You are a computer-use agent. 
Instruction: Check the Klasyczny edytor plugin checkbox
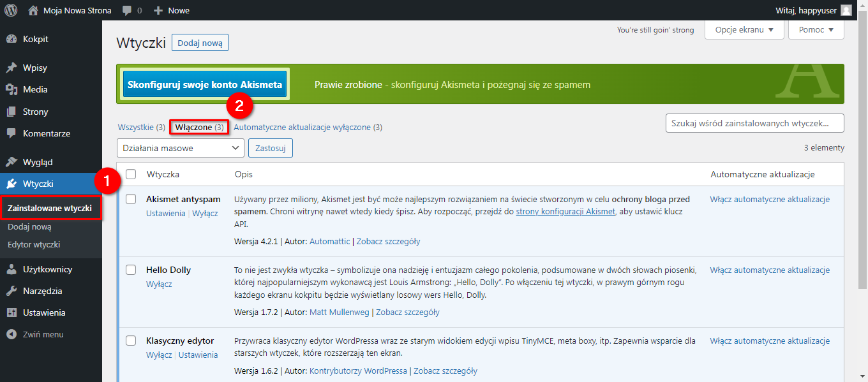pos(131,341)
